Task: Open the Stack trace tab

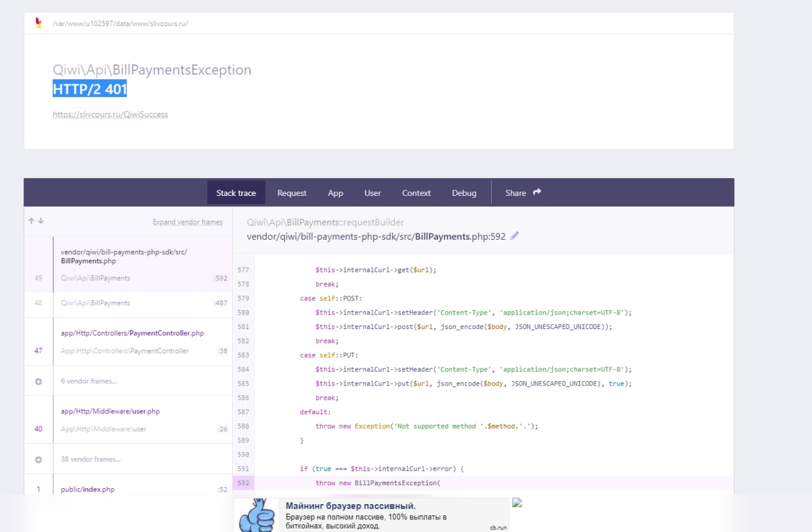Action: point(236,193)
